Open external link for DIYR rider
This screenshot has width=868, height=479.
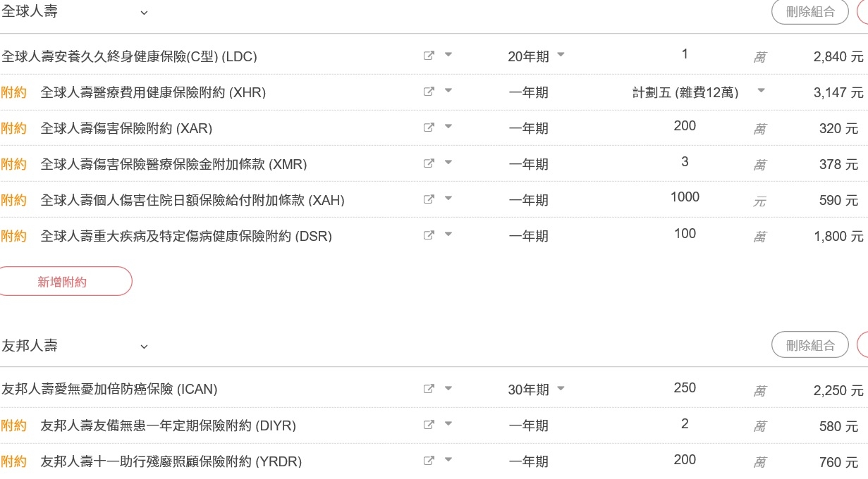429,425
